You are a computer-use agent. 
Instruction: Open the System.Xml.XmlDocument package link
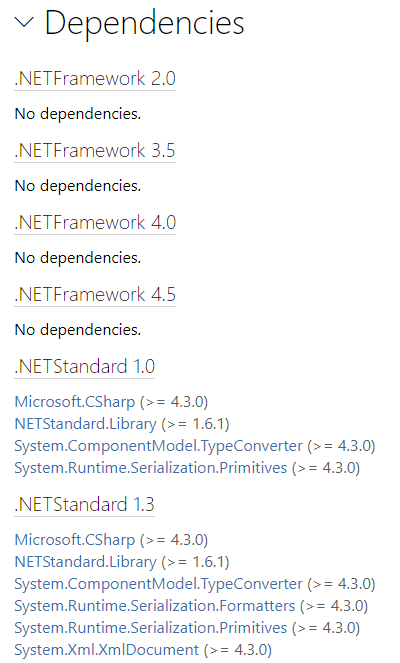107,650
